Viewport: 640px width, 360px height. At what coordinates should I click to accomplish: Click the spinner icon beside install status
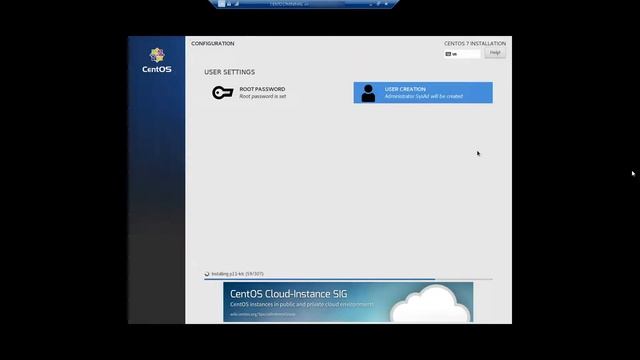tap(207, 274)
